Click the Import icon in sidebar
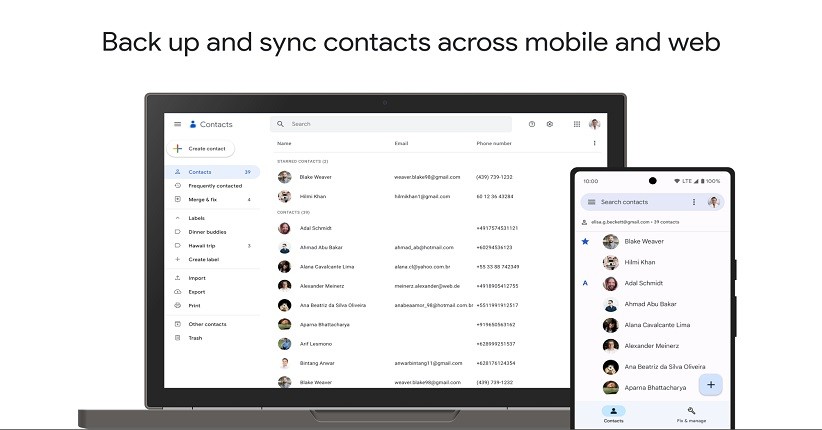 coord(178,278)
